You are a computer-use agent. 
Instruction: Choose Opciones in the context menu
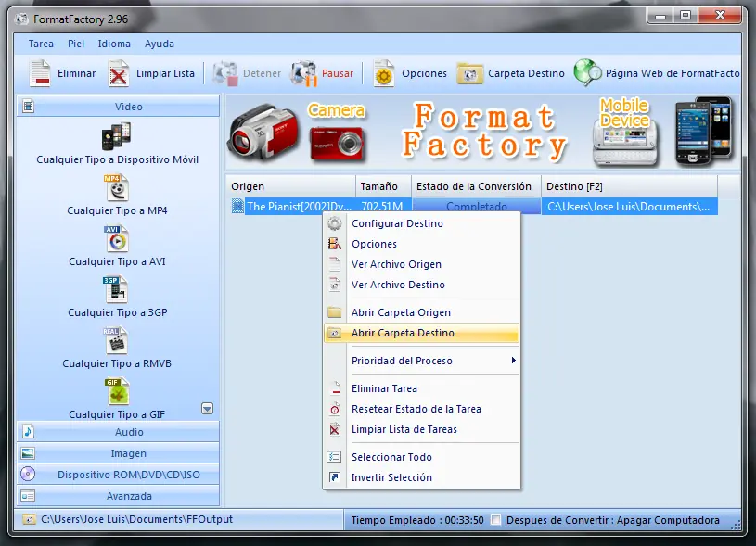coord(422,244)
